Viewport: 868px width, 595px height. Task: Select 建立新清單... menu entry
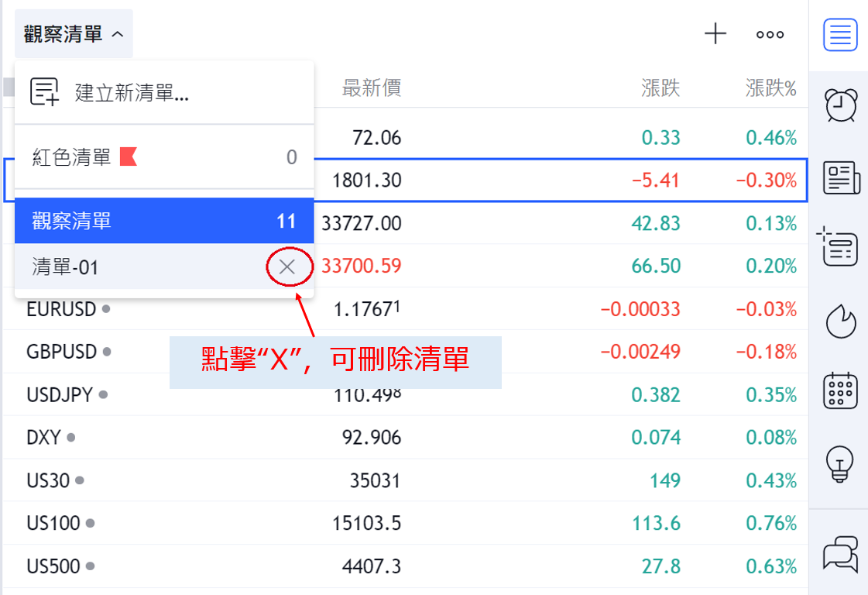tap(164, 92)
